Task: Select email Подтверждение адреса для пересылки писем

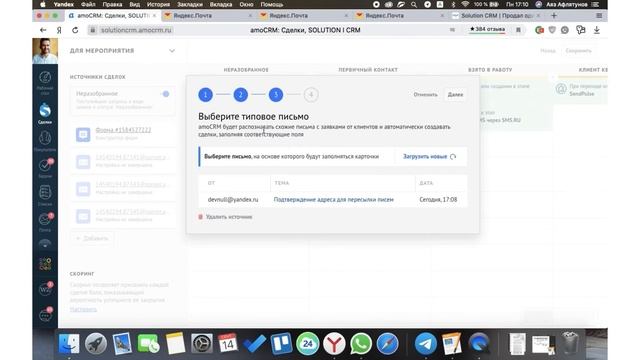Action: [333, 200]
